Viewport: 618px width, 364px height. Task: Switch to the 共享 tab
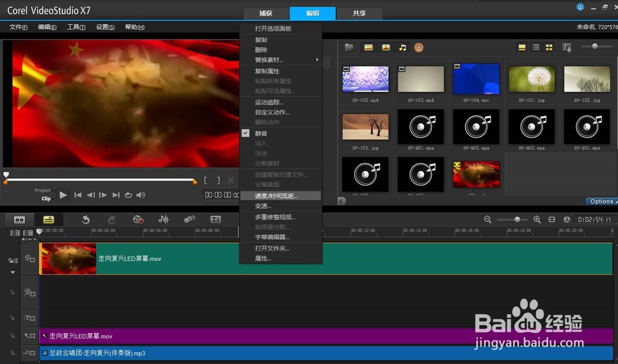[359, 13]
